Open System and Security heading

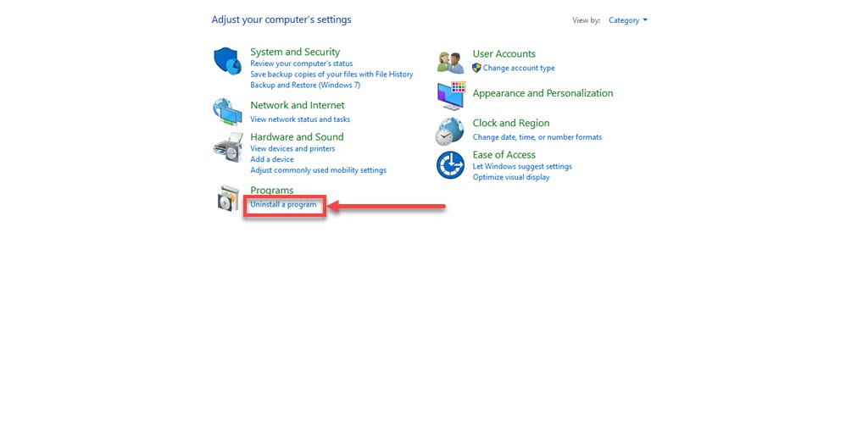coord(295,52)
